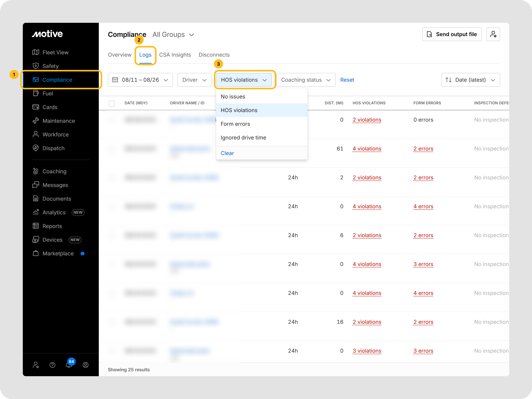Select Ignored drive time option
Screen dimensions: 532x399
coord(243,138)
